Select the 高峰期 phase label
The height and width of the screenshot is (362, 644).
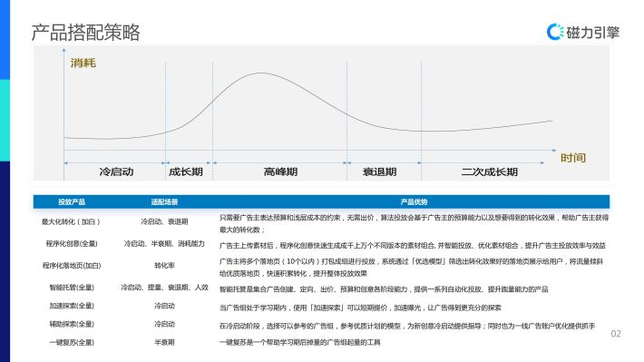pyautogui.click(x=280, y=171)
